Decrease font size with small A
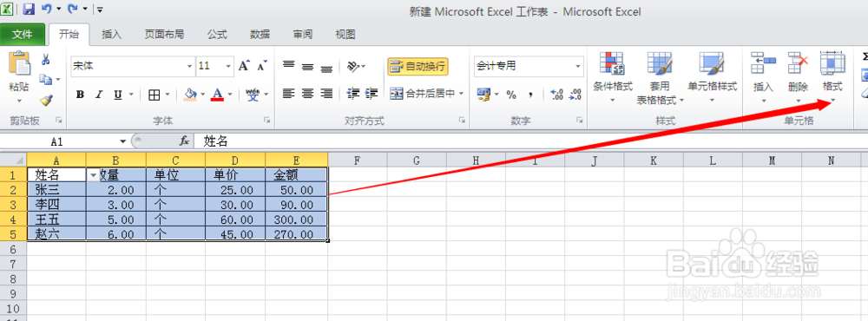Viewport: 868px width, 321px height. pos(262,66)
